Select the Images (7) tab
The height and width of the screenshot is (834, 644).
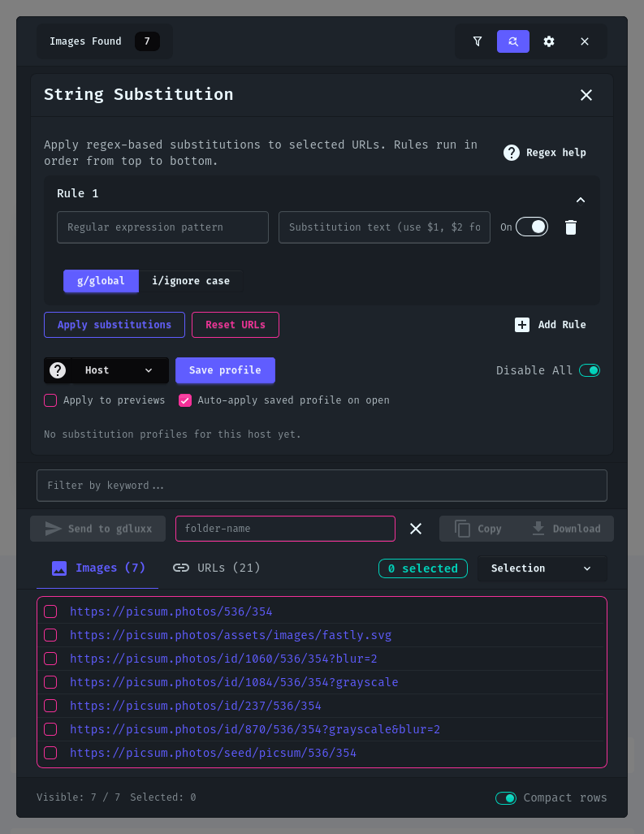[98, 568]
